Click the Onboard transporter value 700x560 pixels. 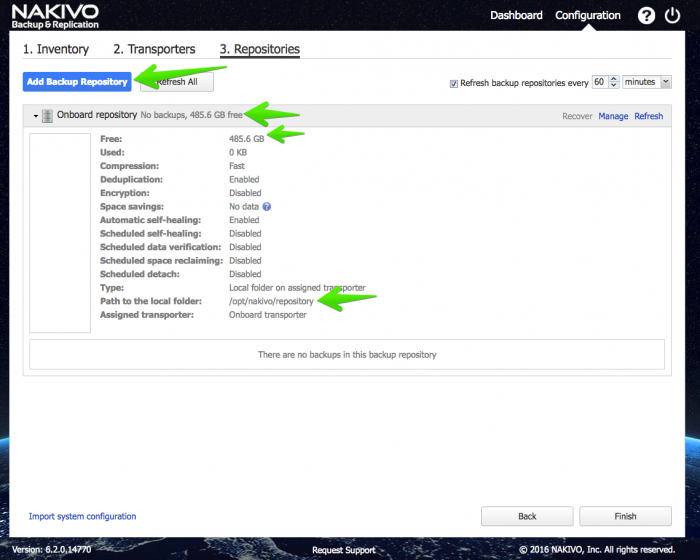(268, 315)
